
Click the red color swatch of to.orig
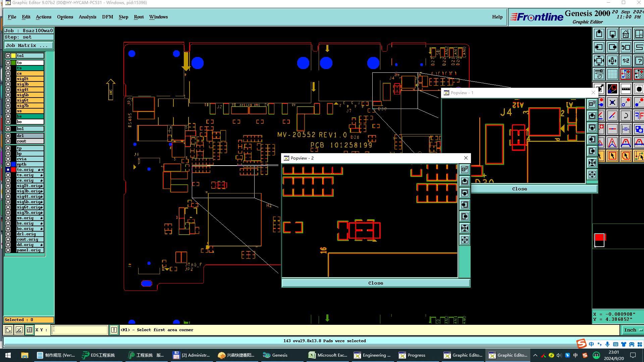[13, 170]
